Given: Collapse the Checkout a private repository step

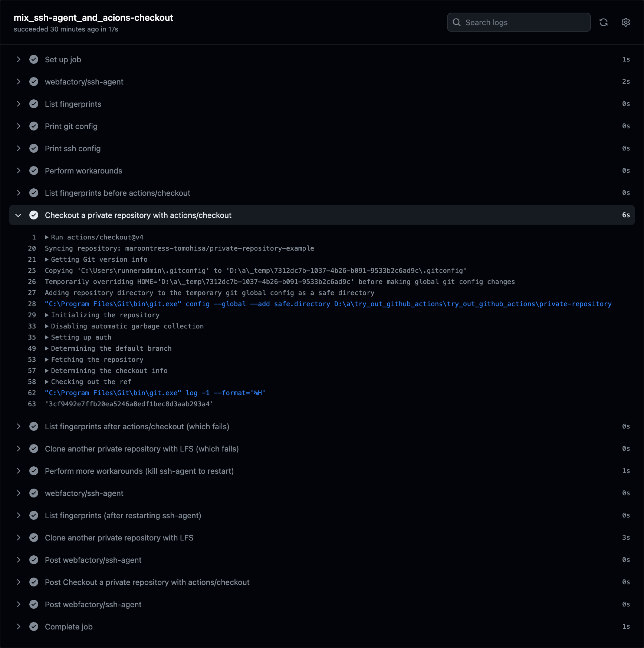Looking at the screenshot, I should (18, 215).
